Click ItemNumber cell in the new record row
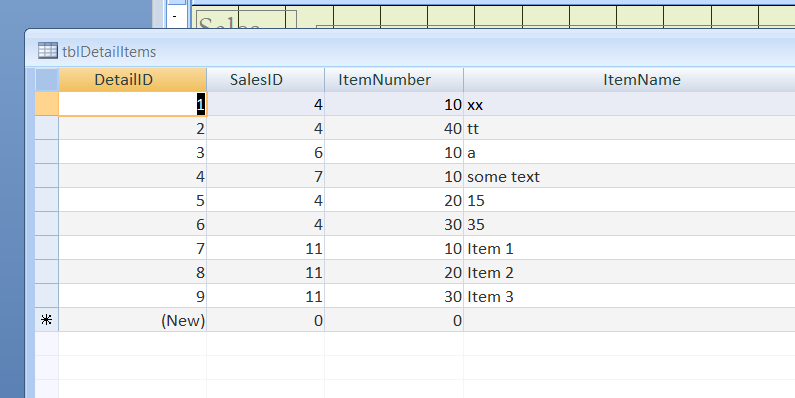The image size is (795, 398). coord(394,320)
